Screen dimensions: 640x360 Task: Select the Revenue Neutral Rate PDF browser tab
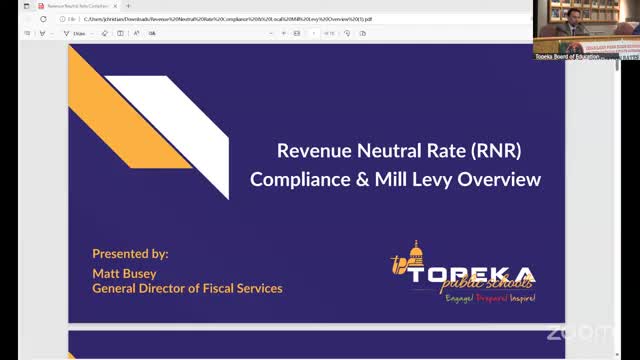[78, 6]
